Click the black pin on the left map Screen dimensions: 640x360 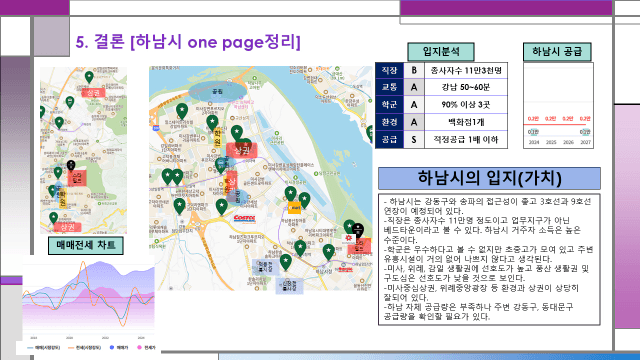71,165
